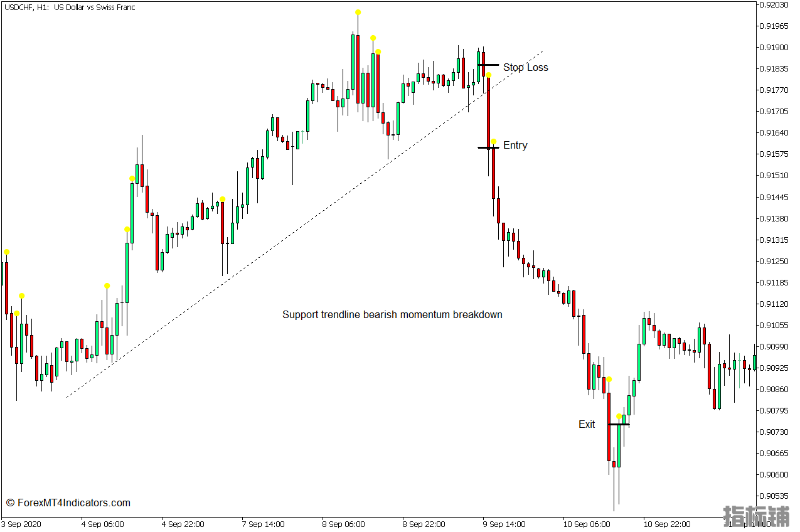Select the Stop Loss label
The height and width of the screenshot is (532, 800).
[525, 67]
